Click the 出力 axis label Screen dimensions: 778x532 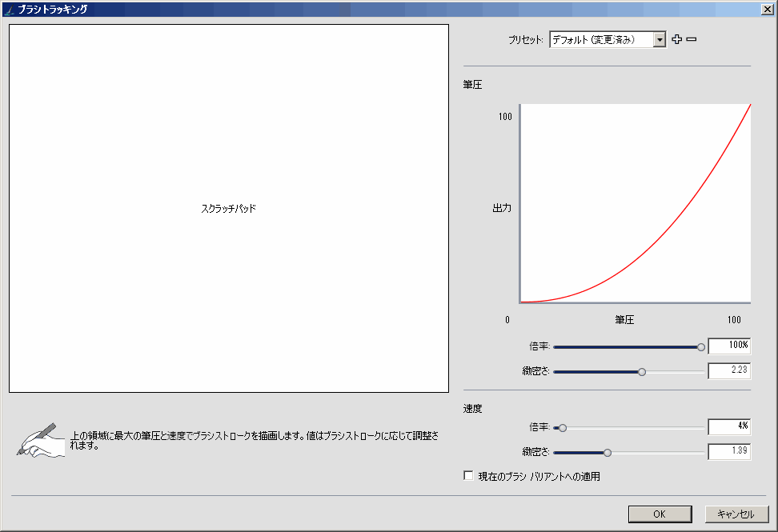(x=502, y=208)
